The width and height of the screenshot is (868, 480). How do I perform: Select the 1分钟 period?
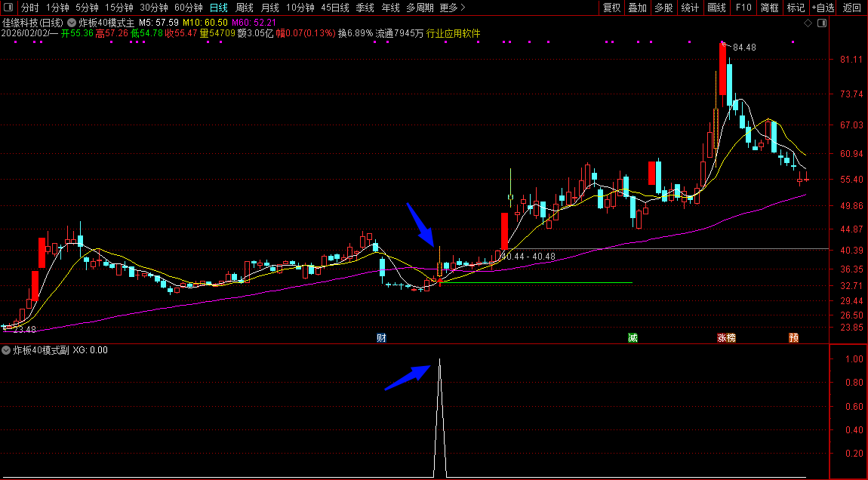[57, 8]
